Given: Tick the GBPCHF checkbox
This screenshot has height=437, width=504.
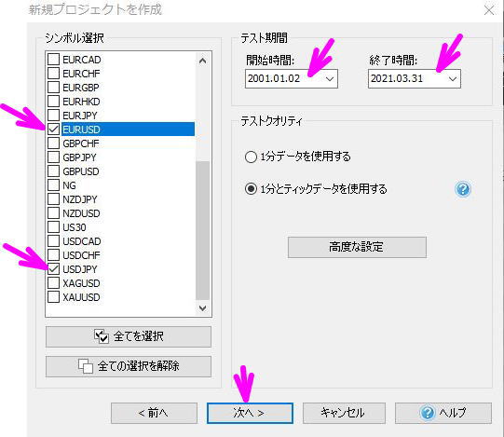Looking at the screenshot, I should (x=53, y=143).
